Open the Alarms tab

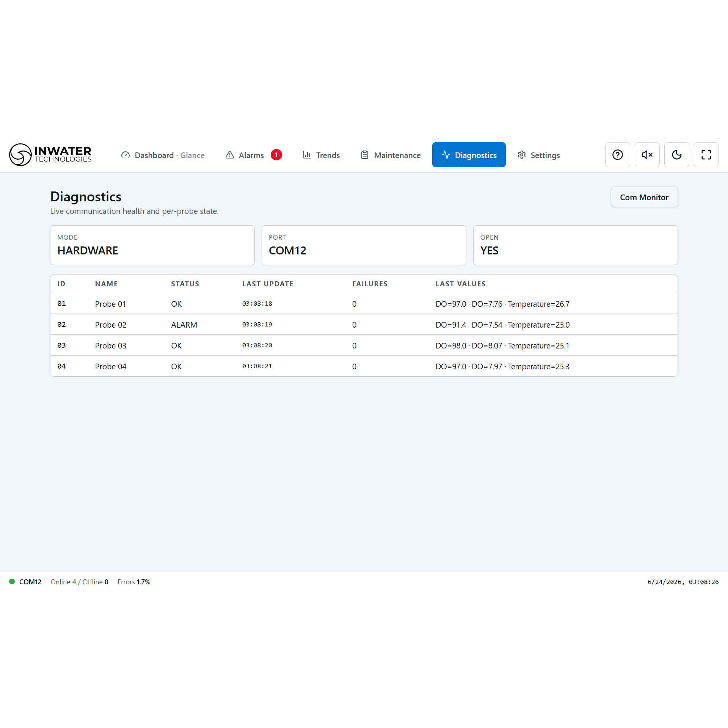254,155
